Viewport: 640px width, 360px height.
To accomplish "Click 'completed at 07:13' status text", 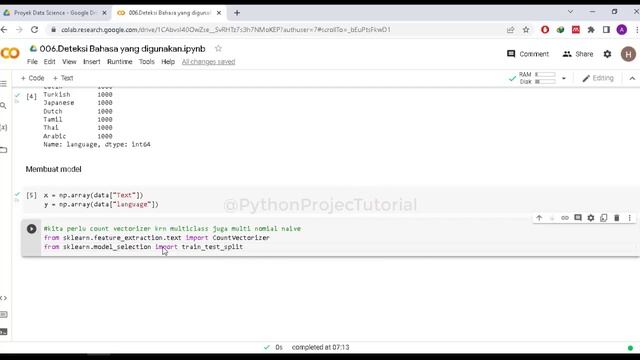I will 320,347.
